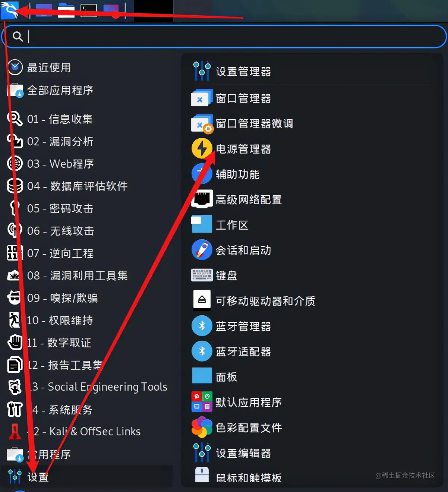
Task: Open Removable Drives and Media eject icon
Action: (202, 300)
